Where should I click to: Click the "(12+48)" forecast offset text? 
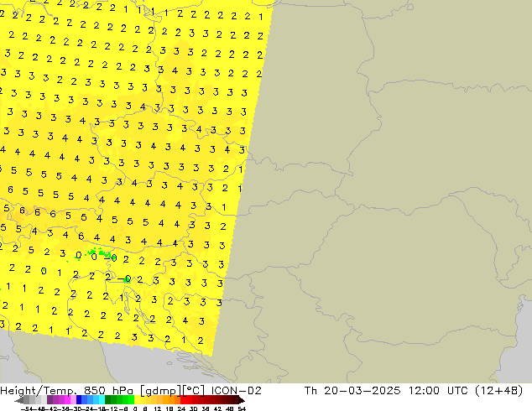tap(498, 391)
